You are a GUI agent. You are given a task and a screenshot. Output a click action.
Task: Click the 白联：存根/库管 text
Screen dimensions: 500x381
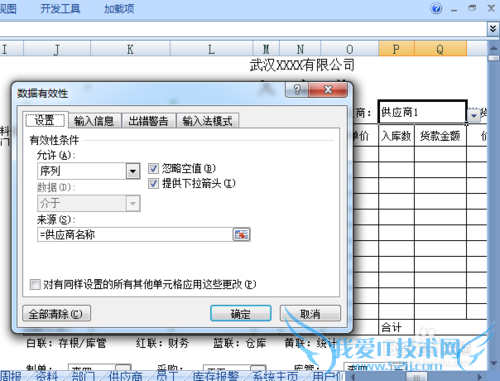pos(66,343)
